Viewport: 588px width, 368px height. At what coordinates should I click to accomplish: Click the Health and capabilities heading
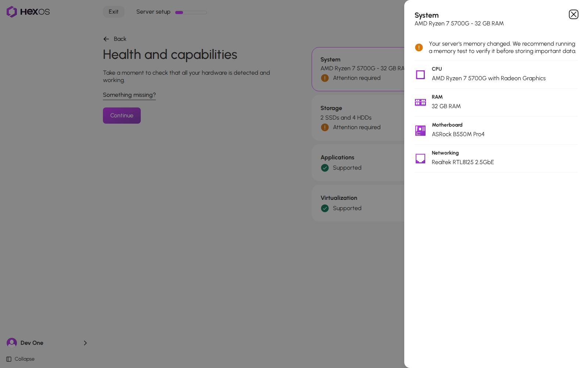[170, 54]
